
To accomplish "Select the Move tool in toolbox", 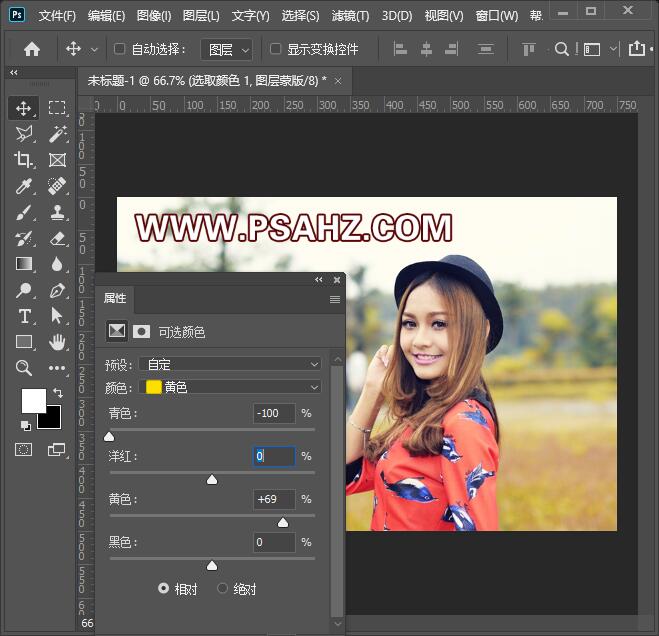I will (x=24, y=108).
